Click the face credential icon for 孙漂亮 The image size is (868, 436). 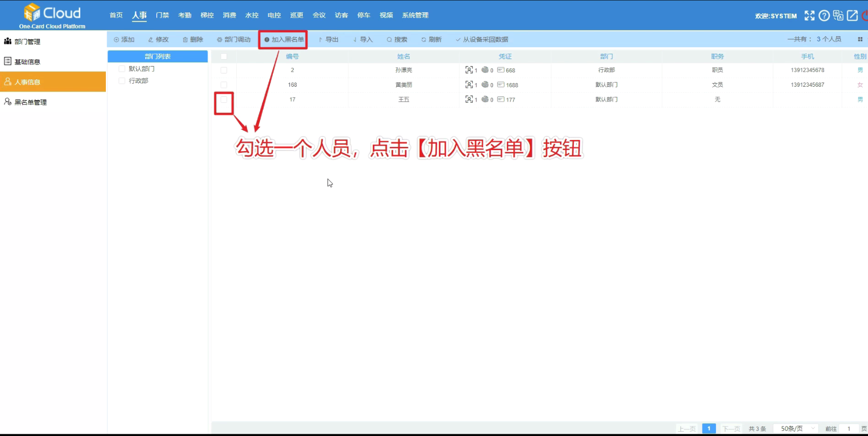[469, 70]
